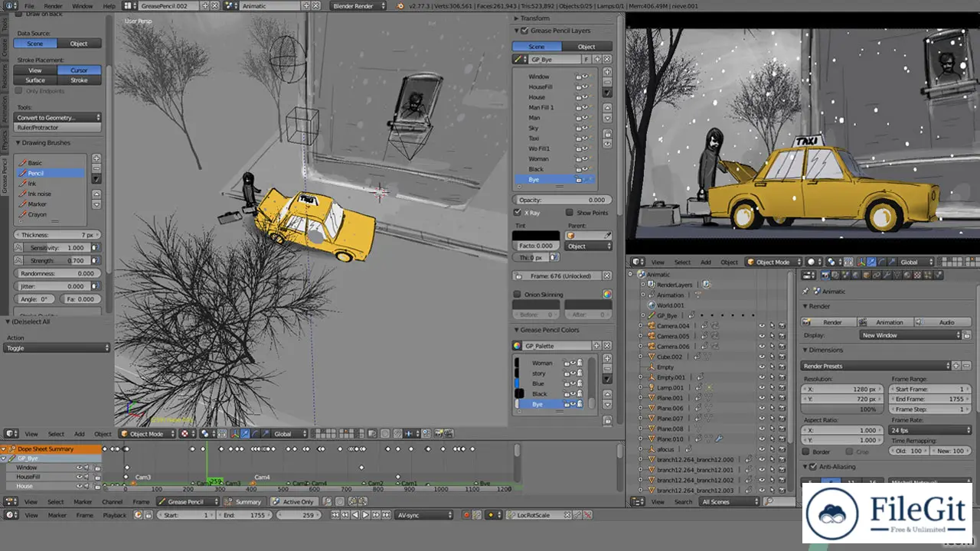Open the Window menu
This screenshot has width=980, height=551.
[83, 6]
